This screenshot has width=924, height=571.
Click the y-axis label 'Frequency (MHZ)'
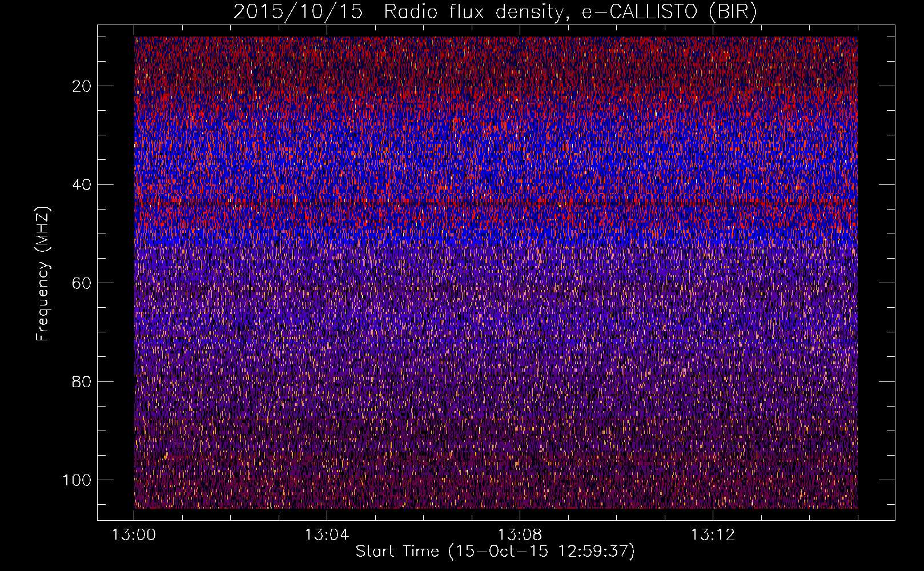click(x=42, y=274)
